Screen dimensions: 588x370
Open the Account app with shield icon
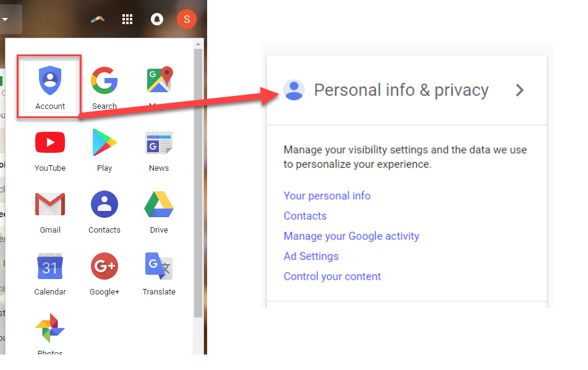coord(50,87)
